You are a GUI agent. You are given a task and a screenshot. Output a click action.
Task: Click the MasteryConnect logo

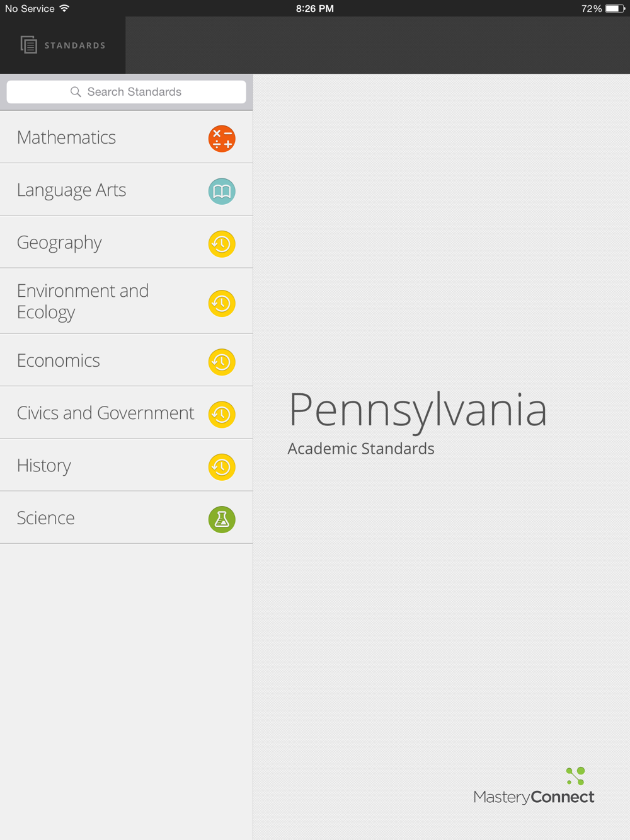[x=534, y=786]
